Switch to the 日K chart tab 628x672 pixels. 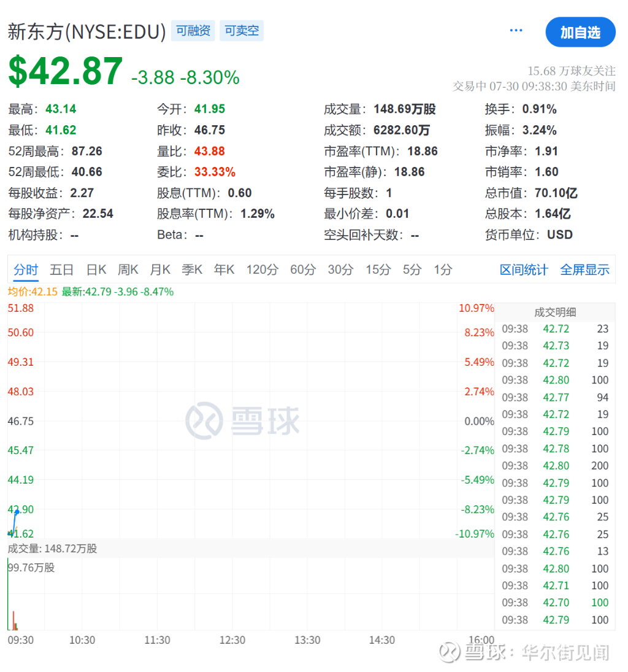pyautogui.click(x=96, y=269)
